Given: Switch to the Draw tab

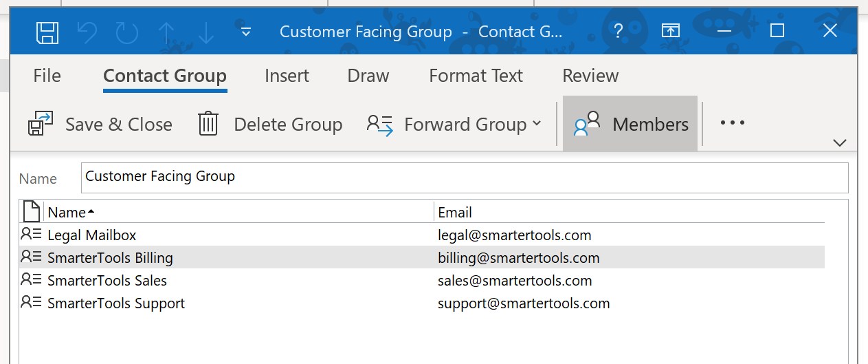Looking at the screenshot, I should [x=368, y=76].
